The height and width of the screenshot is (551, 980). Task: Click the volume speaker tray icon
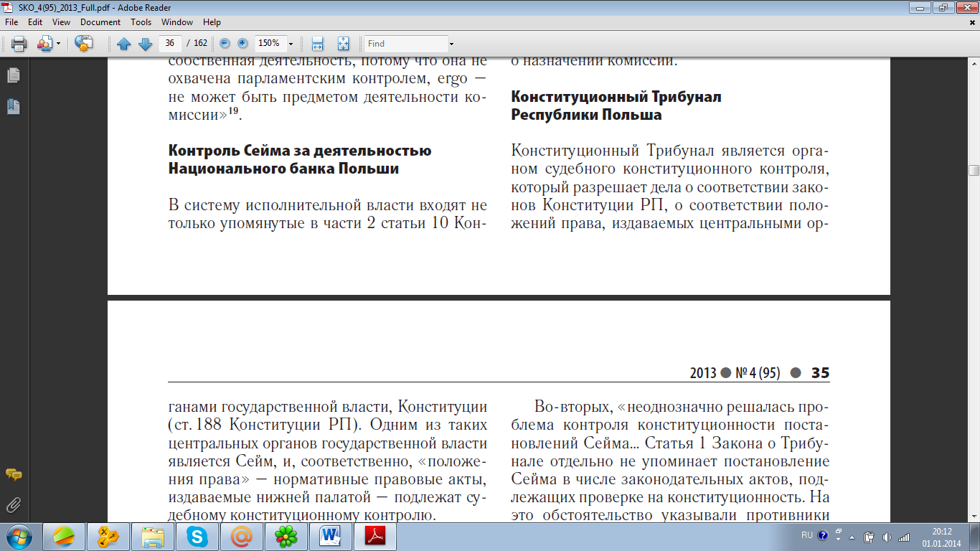pos(887,537)
